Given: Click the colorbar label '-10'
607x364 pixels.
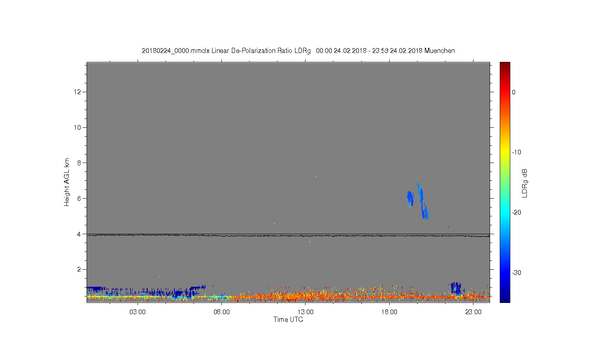Looking at the screenshot, I should [x=516, y=152].
